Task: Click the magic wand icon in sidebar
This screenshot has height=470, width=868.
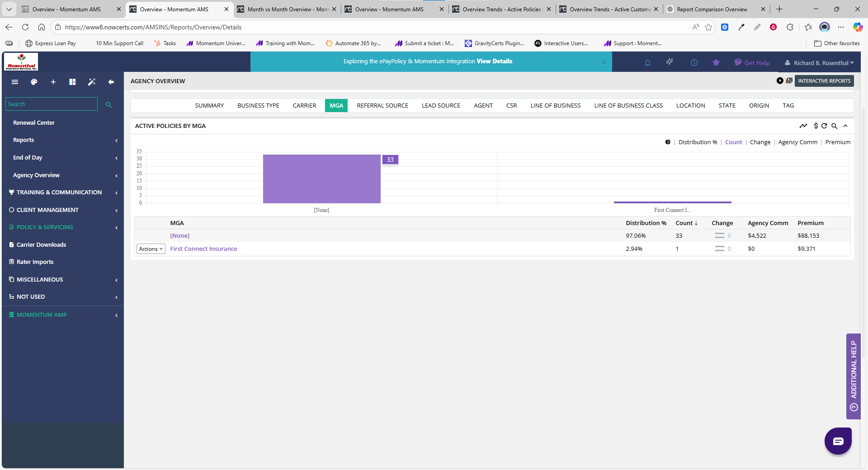Action: pos(92,82)
